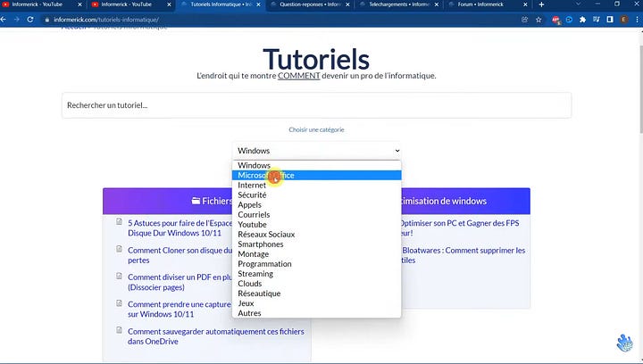
Task: Go back with the browser back arrow
Action: coord(4,20)
